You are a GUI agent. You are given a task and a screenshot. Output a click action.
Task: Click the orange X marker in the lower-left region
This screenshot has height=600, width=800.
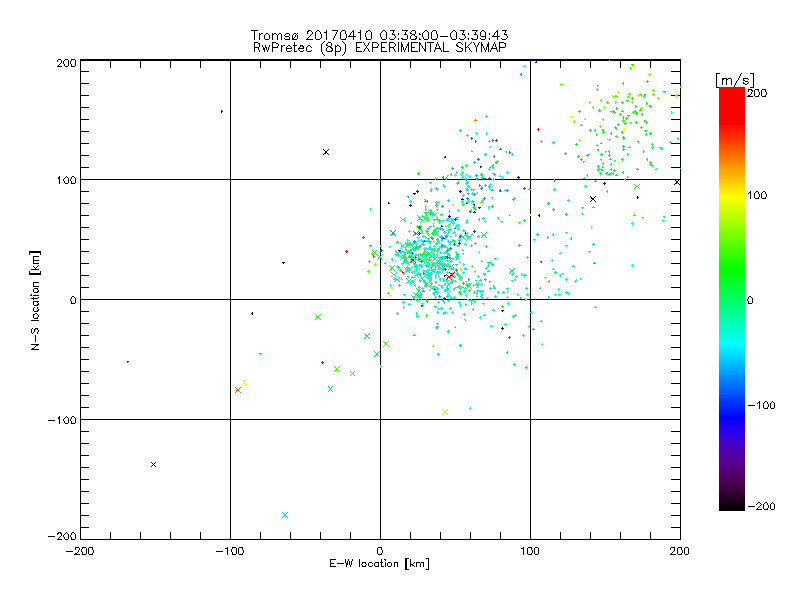tap(238, 390)
